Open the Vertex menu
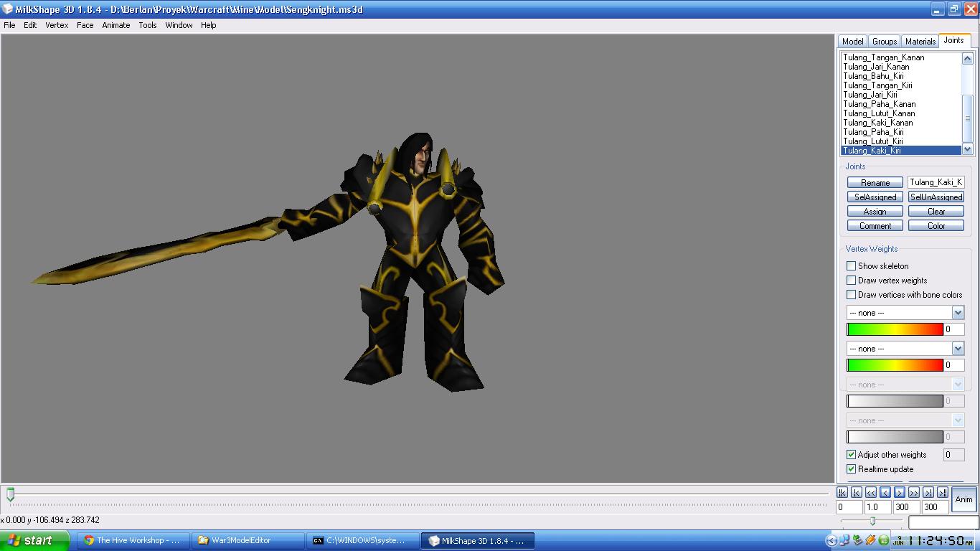The height and width of the screenshot is (551, 980). point(57,25)
